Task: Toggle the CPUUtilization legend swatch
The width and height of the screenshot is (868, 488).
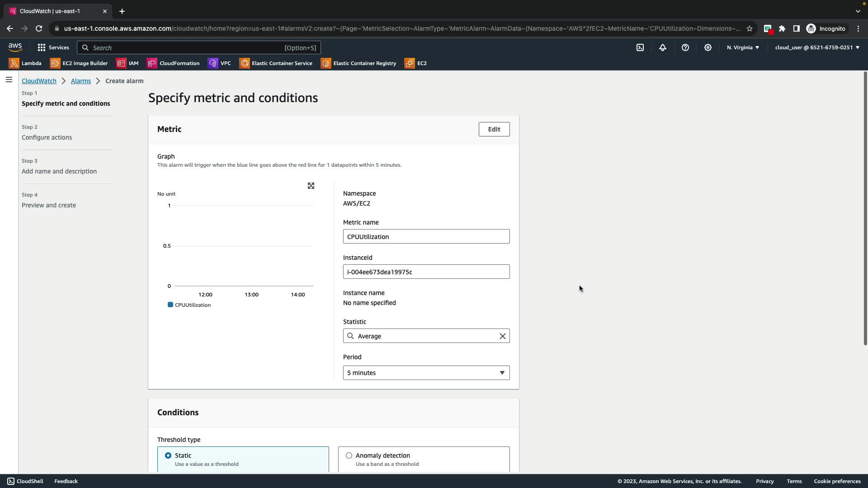Action: [170, 305]
